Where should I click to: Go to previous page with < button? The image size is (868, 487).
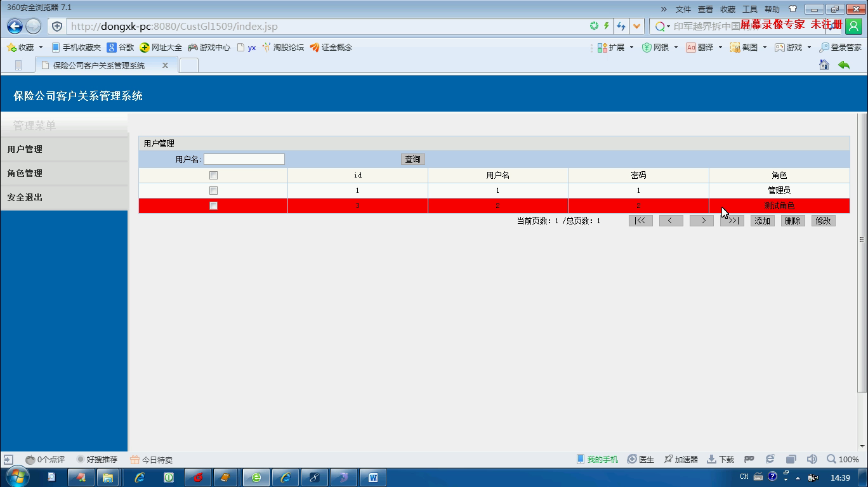pyautogui.click(x=671, y=221)
